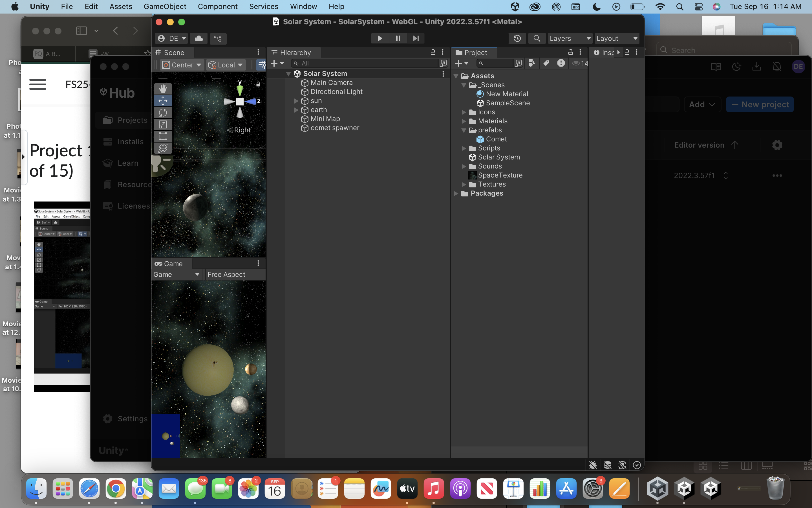Expand the Packages folder in Project

[x=456, y=193]
